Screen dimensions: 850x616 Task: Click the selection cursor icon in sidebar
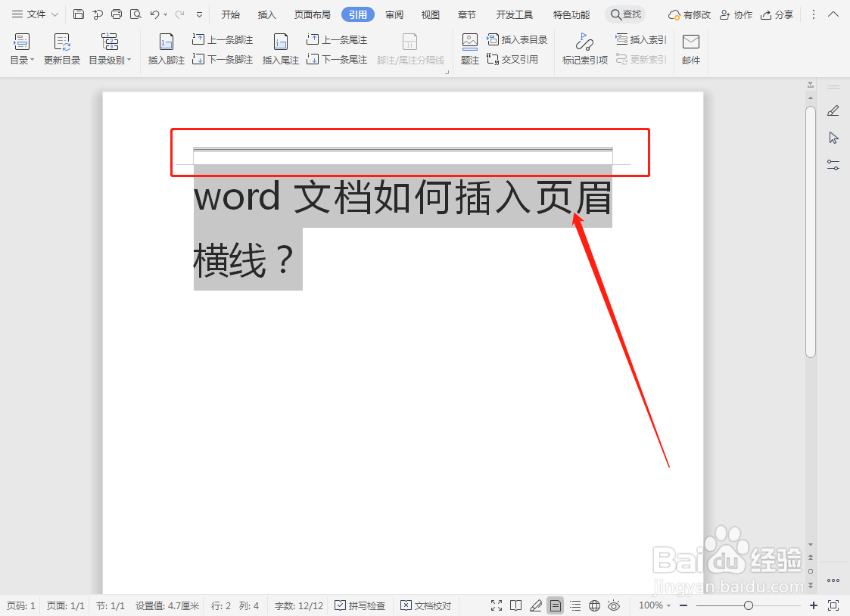[833, 138]
